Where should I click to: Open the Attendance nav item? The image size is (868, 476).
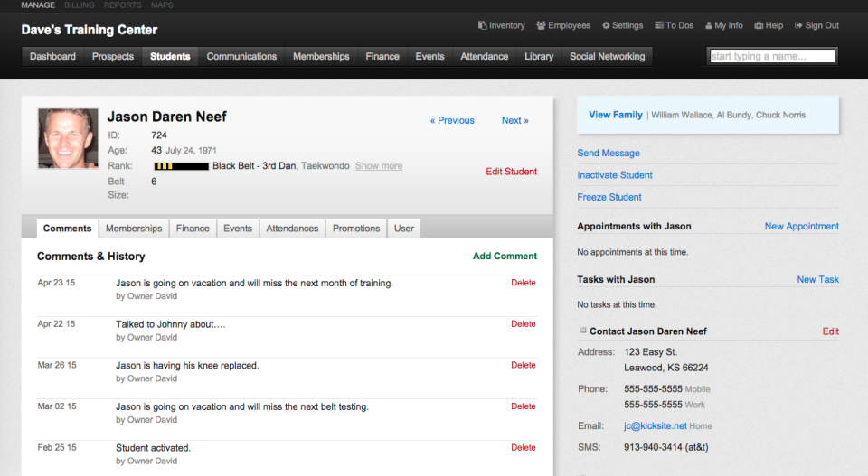(485, 56)
